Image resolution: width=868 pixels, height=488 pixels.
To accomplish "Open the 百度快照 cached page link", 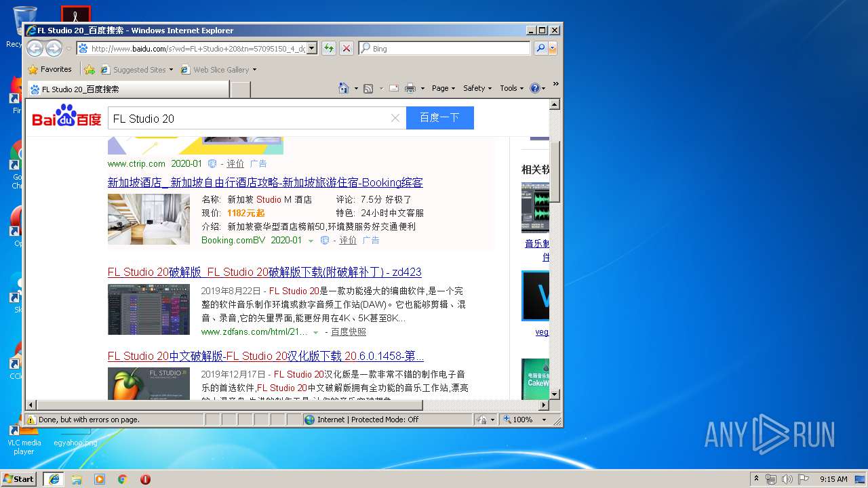I will click(349, 331).
